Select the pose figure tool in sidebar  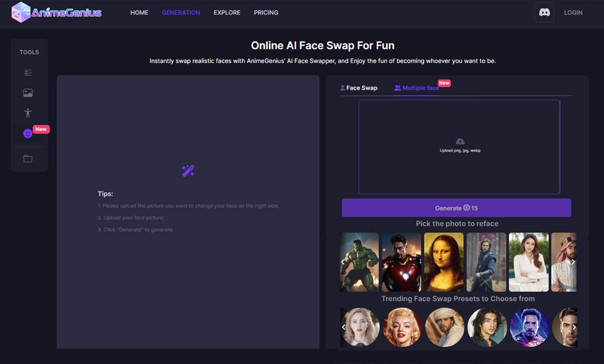[x=28, y=113]
